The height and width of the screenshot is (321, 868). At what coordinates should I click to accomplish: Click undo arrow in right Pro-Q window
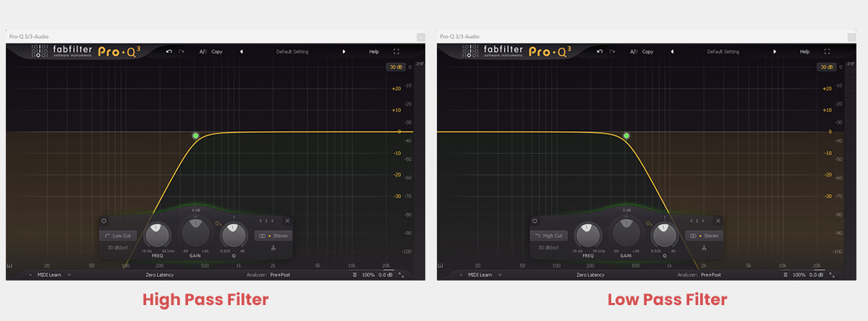click(x=599, y=51)
